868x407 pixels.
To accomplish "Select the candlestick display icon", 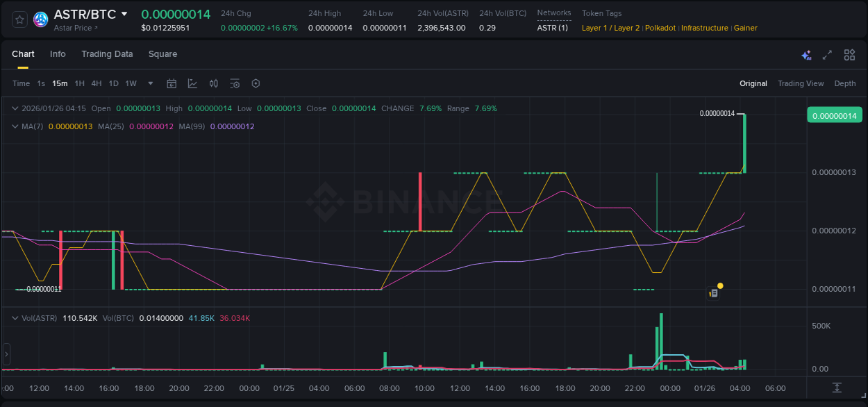I will pos(213,83).
